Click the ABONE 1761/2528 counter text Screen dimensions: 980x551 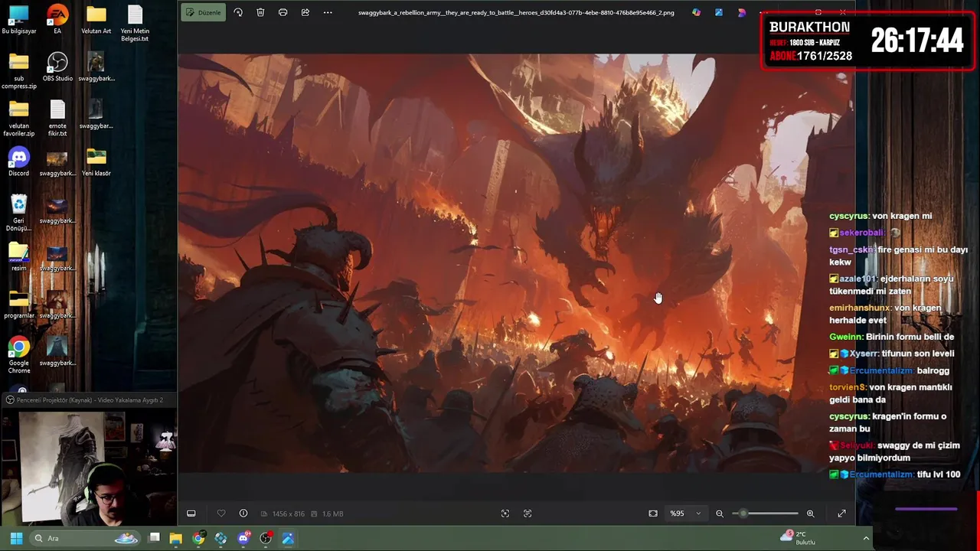(x=810, y=56)
